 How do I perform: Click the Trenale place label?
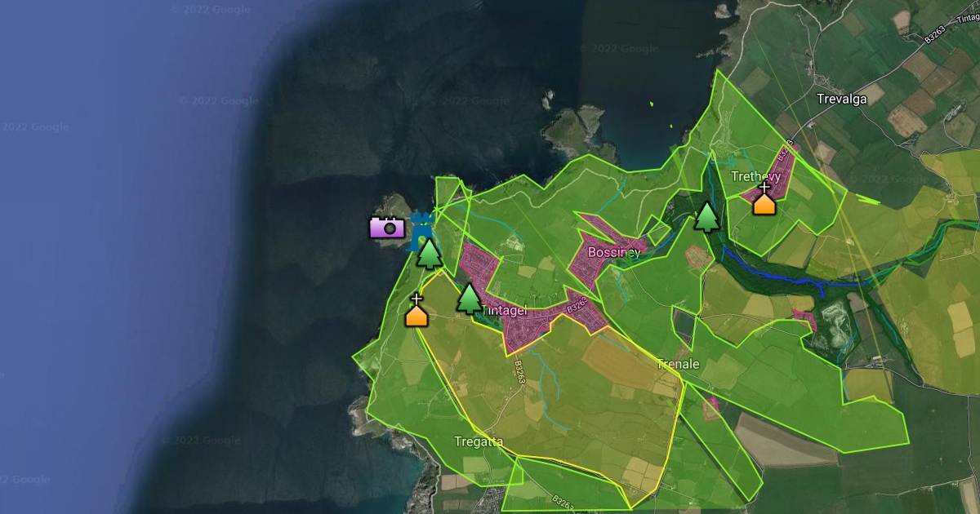coord(679,364)
